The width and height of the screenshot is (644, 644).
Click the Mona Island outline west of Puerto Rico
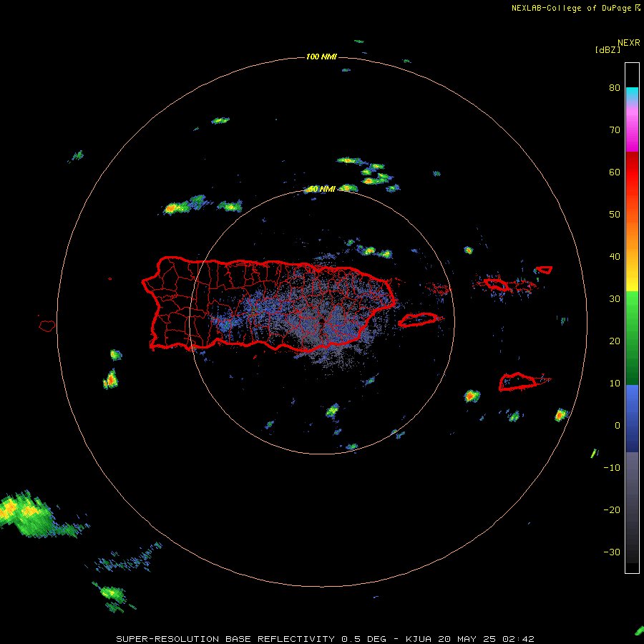click(47, 326)
